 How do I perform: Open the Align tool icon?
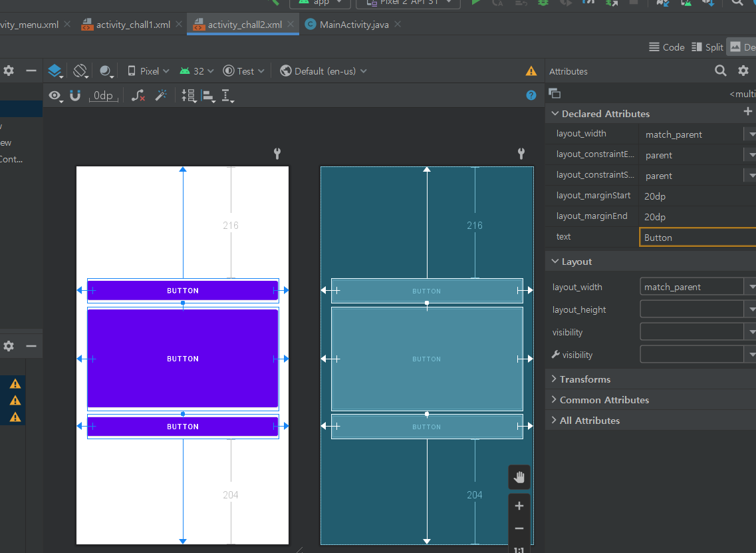208,96
